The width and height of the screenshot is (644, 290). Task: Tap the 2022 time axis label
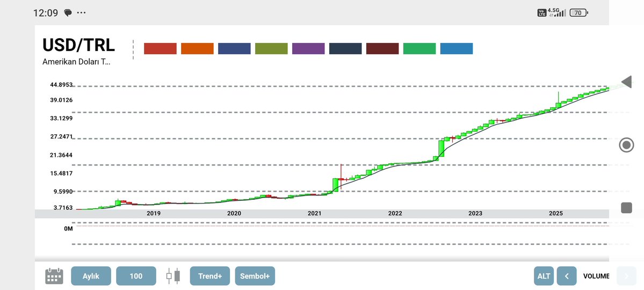coord(395,214)
